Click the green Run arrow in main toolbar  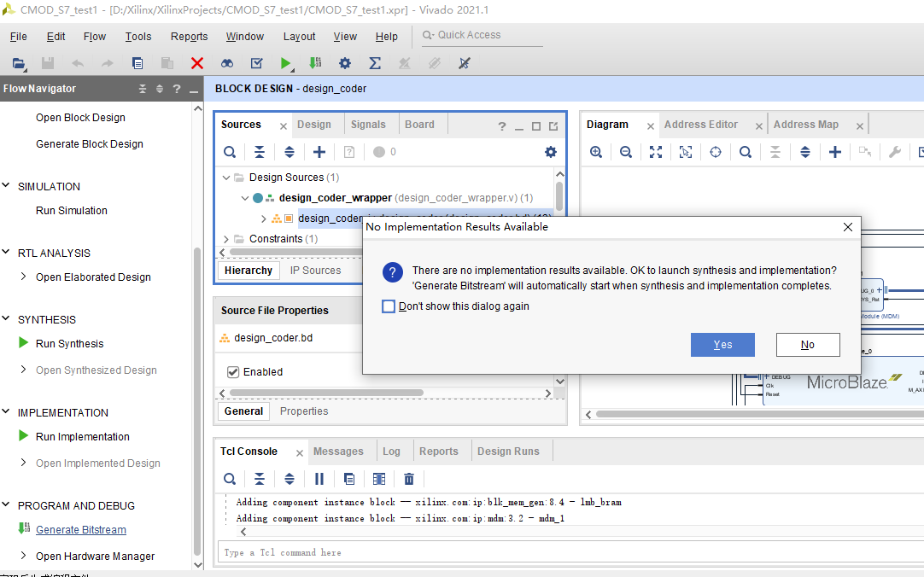click(x=286, y=63)
